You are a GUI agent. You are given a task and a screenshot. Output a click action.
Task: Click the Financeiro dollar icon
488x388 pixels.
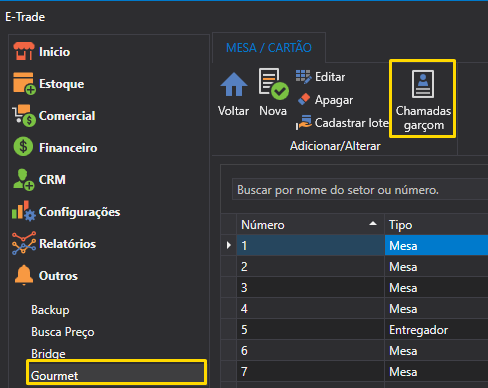coord(23,147)
